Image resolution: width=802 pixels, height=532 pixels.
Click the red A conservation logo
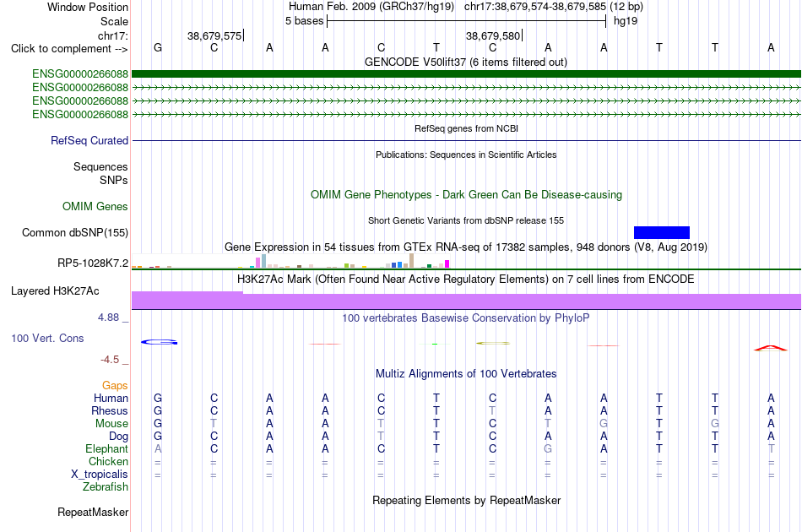coord(771,349)
